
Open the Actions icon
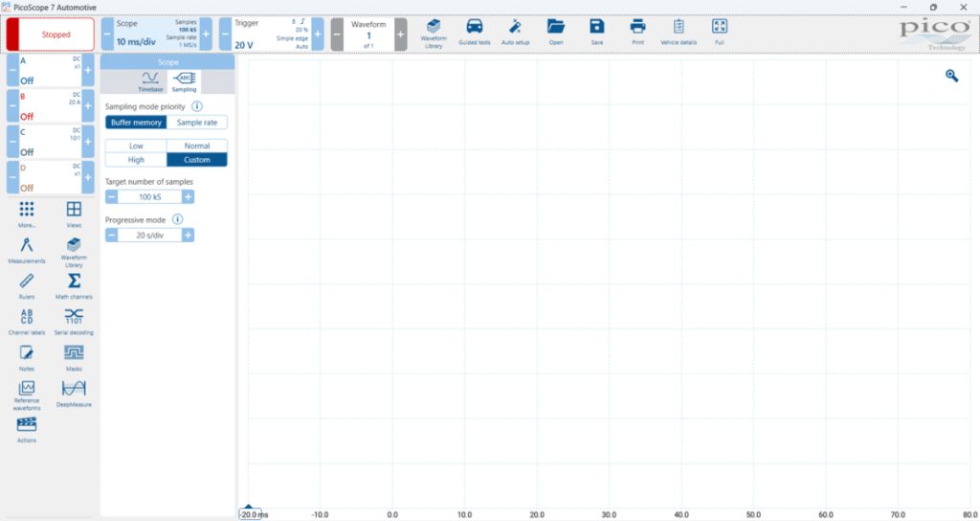27,430
